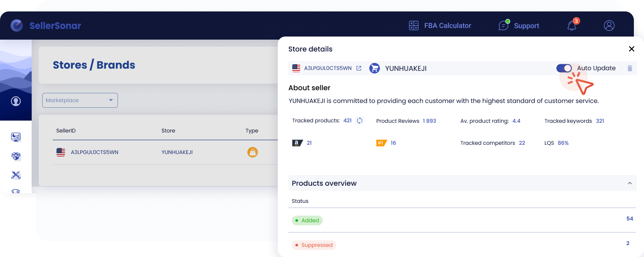Click the sidebar crossed swords competitors icon
Viewport: 644px width, 257px height.
[16, 175]
